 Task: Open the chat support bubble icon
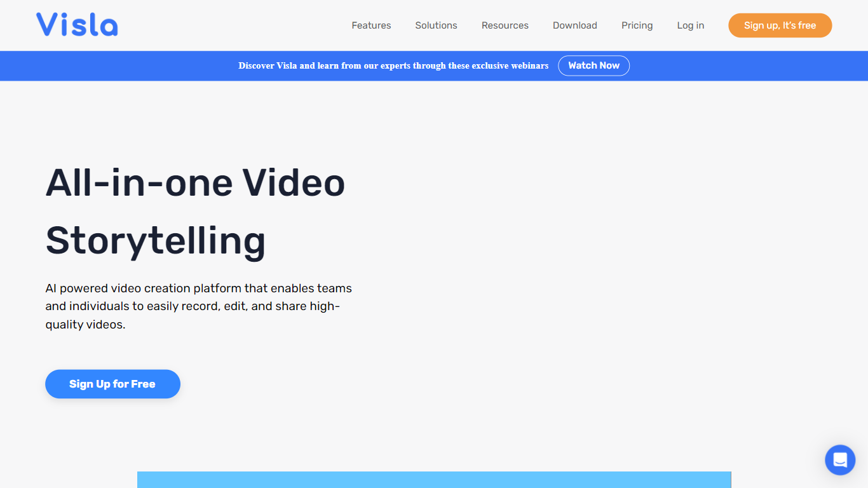coord(840,460)
